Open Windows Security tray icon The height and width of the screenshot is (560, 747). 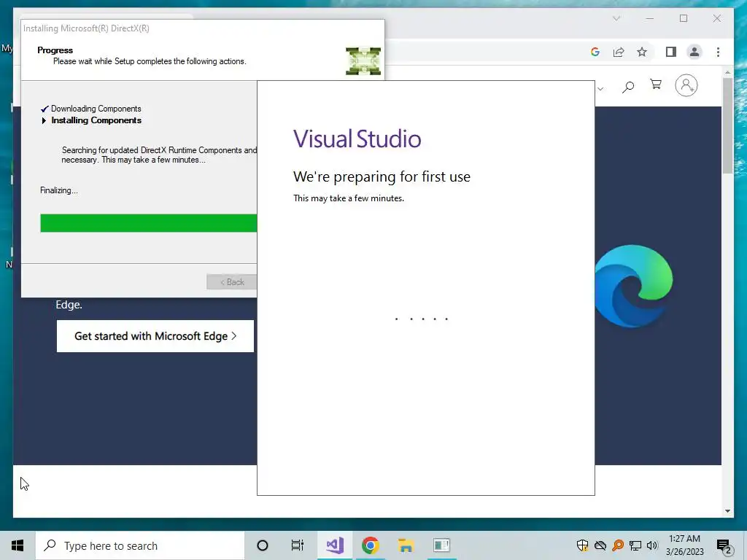click(582, 545)
